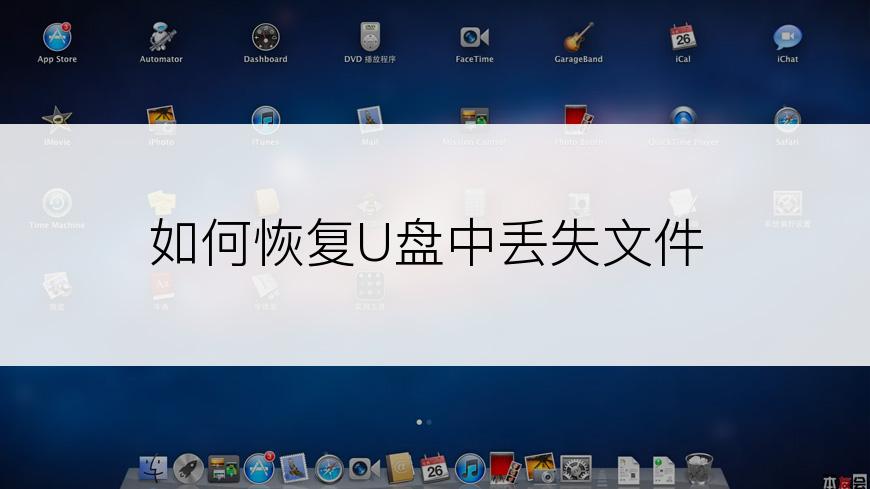The image size is (870, 489).
Task: Open iCal calendar in the Dock
Action: 434,468
